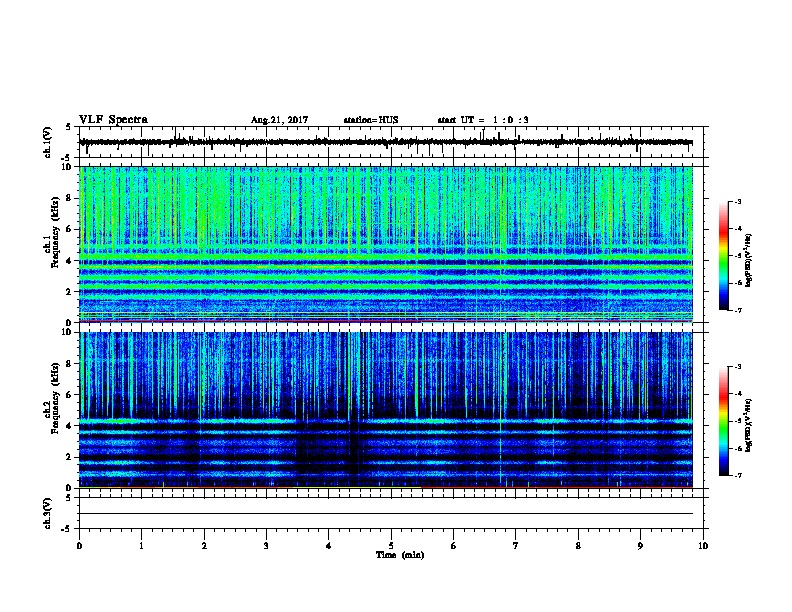This screenshot has width=792, height=612.
Task: Click the '5' tick on ch.3(V) axis
Action: 69,498
